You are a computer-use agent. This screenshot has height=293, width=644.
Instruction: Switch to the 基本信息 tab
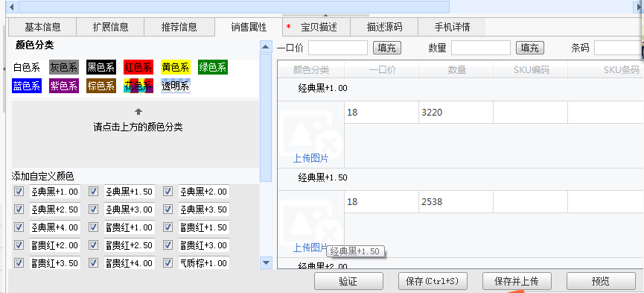coord(42,27)
